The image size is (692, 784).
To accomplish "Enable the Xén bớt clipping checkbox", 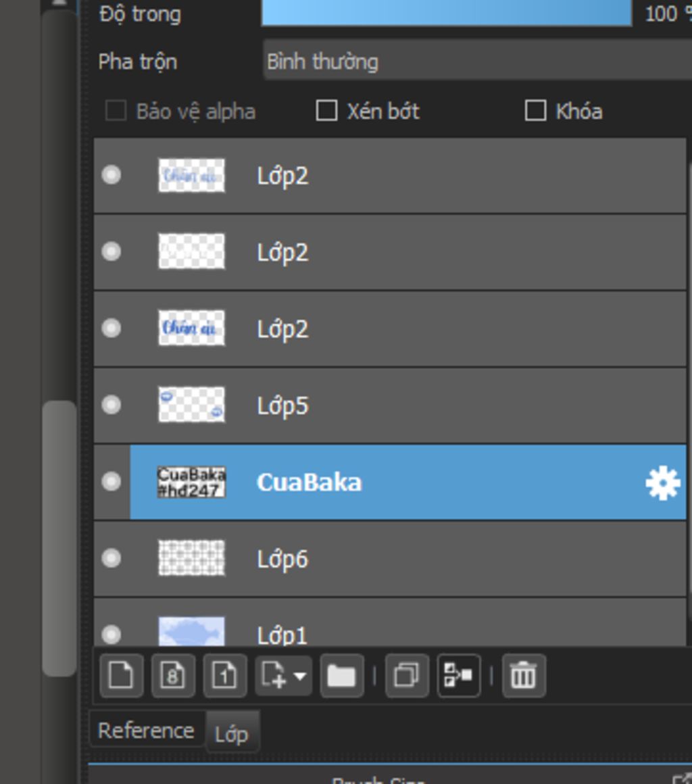I will pyautogui.click(x=327, y=111).
